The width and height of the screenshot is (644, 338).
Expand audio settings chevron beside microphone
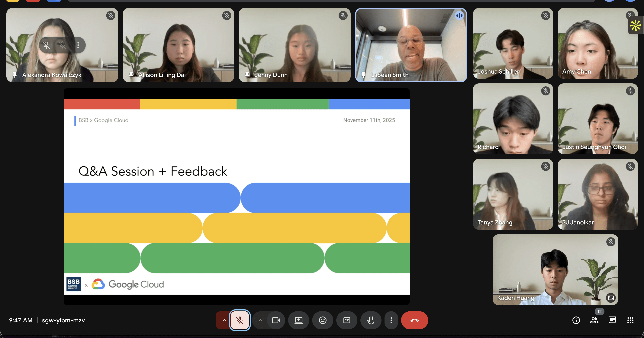(x=224, y=320)
